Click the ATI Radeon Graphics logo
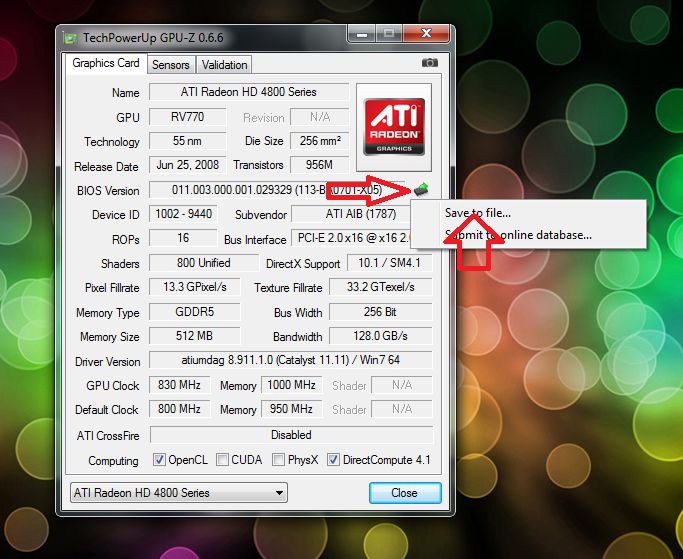 pos(394,127)
